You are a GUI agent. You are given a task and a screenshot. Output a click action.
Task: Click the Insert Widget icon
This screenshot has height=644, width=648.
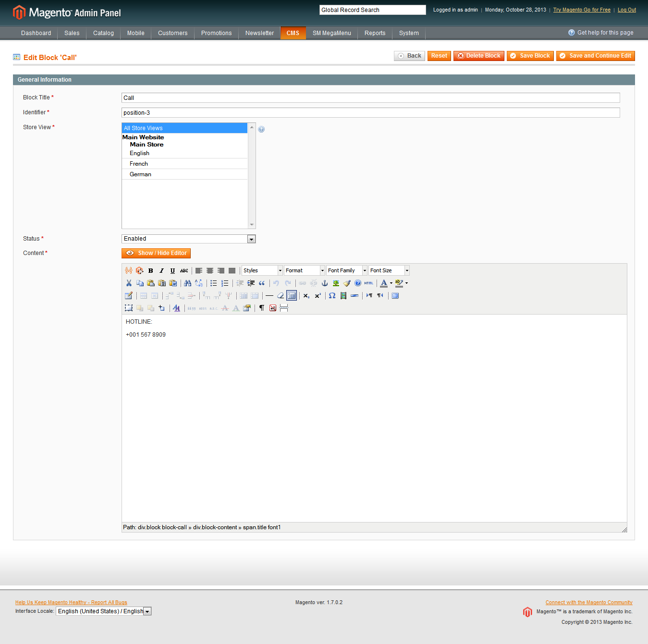click(140, 270)
